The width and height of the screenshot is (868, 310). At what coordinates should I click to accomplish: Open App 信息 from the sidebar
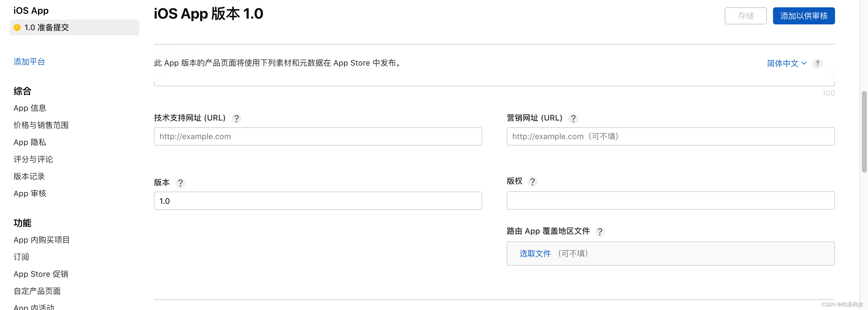tap(30, 108)
